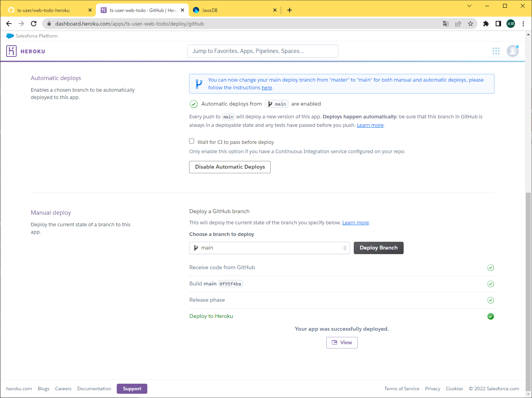Viewport: 532px width, 398px height.
Task: Open Learn more link for manual deploy
Action: coord(355,223)
